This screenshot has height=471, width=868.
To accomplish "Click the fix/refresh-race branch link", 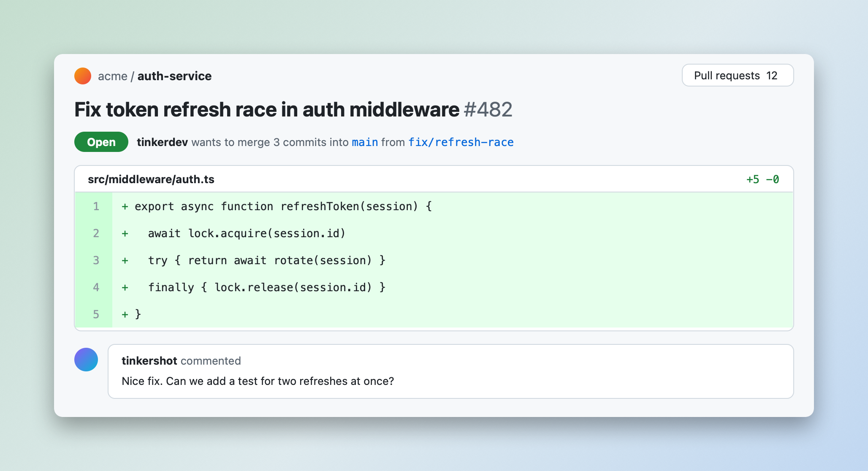I will 461,142.
